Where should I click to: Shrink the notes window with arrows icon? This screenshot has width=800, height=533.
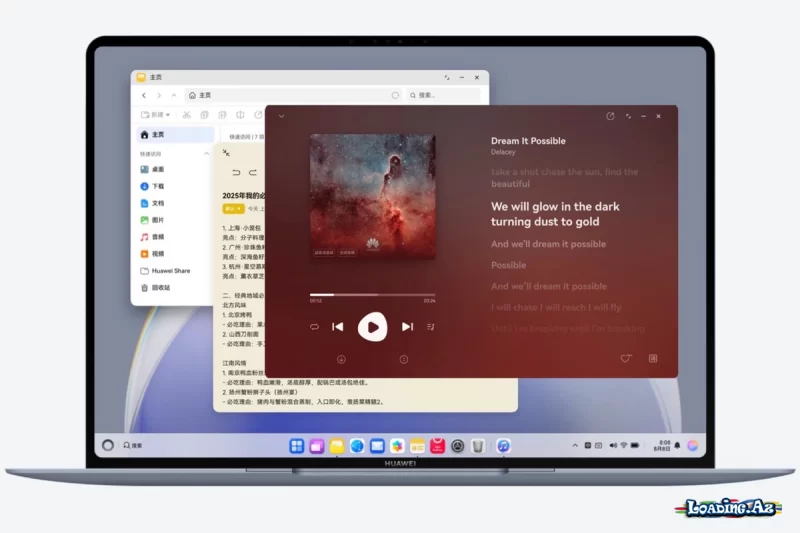(226, 153)
